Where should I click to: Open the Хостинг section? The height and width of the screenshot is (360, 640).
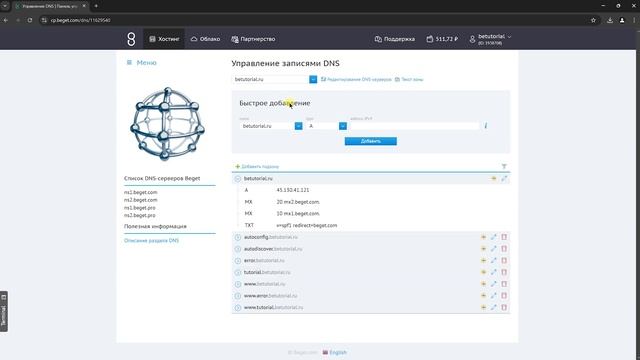click(164, 39)
